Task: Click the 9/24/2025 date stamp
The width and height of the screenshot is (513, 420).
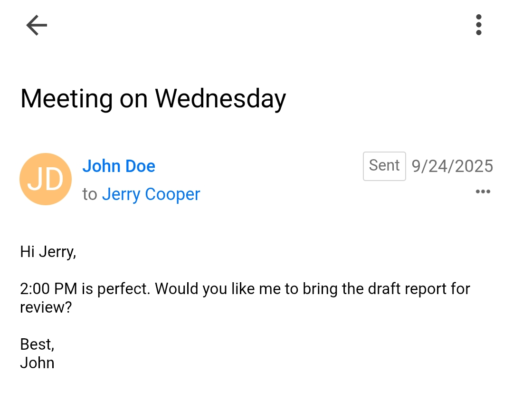Action: pyautogui.click(x=452, y=166)
